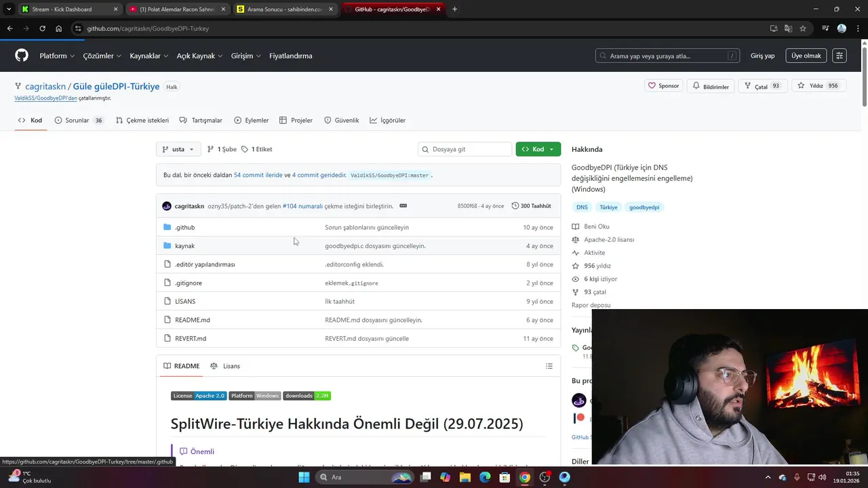The image size is (868, 488).
Task: Open the green Kod dropdown button
Action: tap(538, 149)
